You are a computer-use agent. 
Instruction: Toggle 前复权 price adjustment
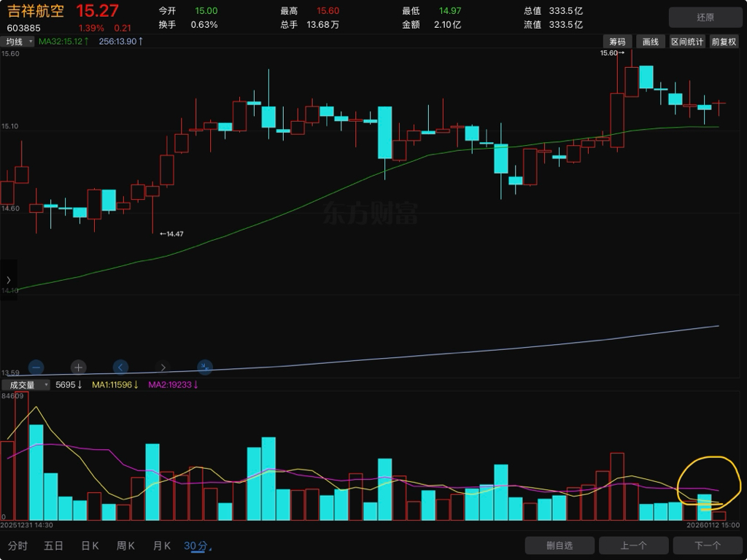pyautogui.click(x=724, y=42)
